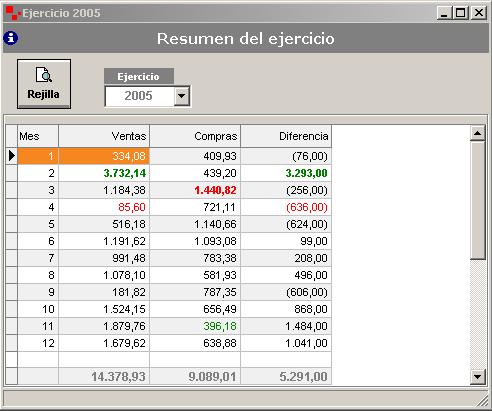Select the Compras cell 1.440,82
This screenshot has height=411, width=492.
coord(195,190)
